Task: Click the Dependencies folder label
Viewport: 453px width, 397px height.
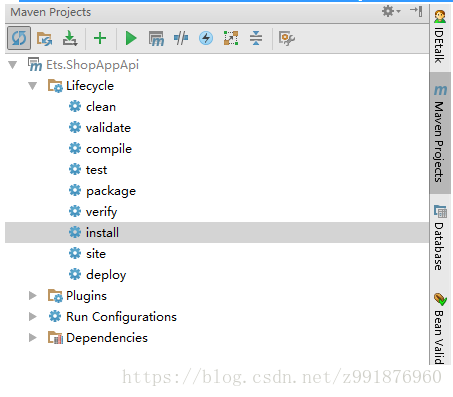Action: [x=107, y=338]
